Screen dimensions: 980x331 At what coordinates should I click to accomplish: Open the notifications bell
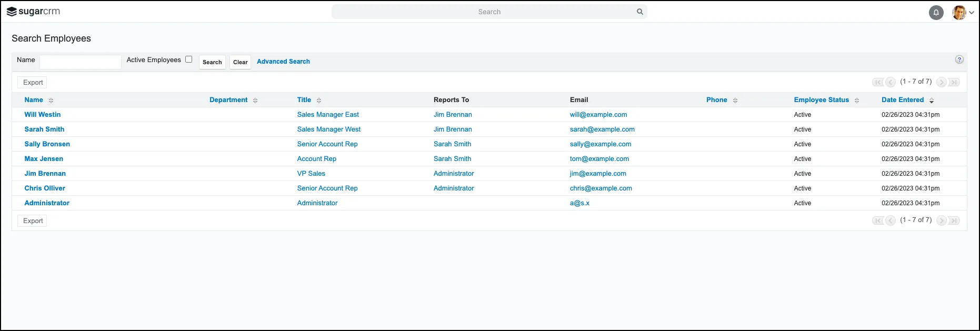(936, 13)
